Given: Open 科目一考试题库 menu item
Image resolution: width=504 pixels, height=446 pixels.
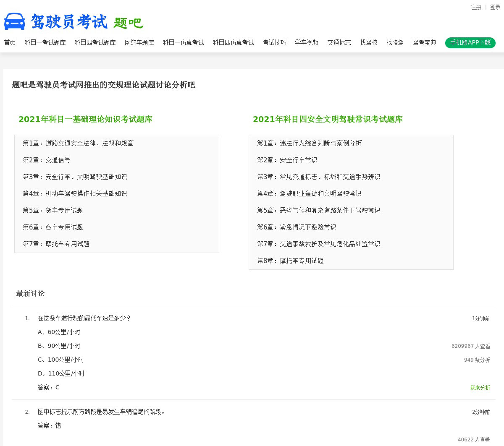Looking at the screenshot, I should tap(45, 43).
